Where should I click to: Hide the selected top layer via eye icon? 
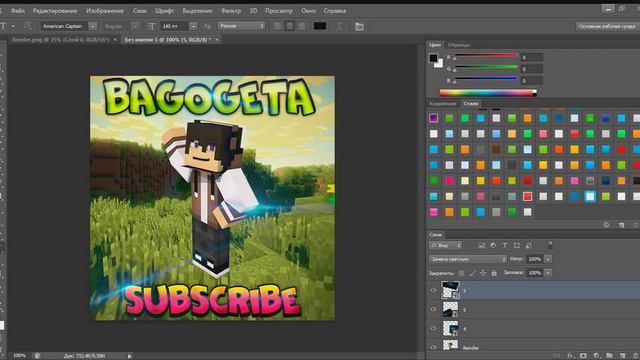coord(433,290)
